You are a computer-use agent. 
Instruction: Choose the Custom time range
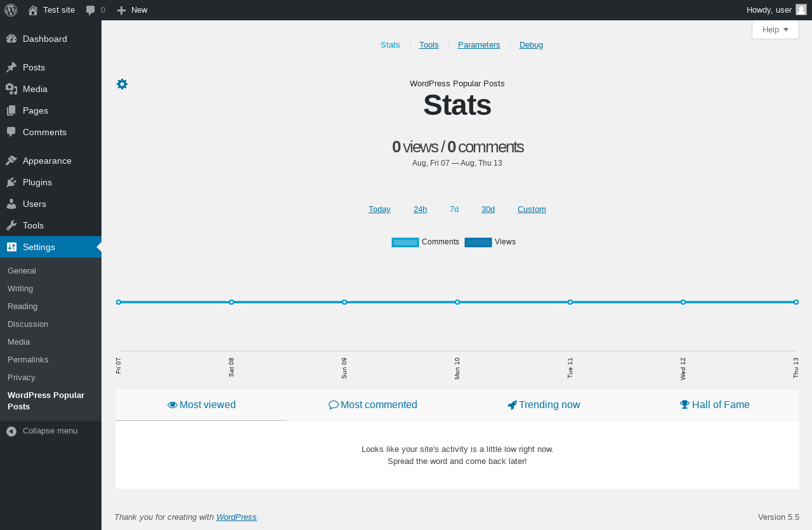point(532,209)
